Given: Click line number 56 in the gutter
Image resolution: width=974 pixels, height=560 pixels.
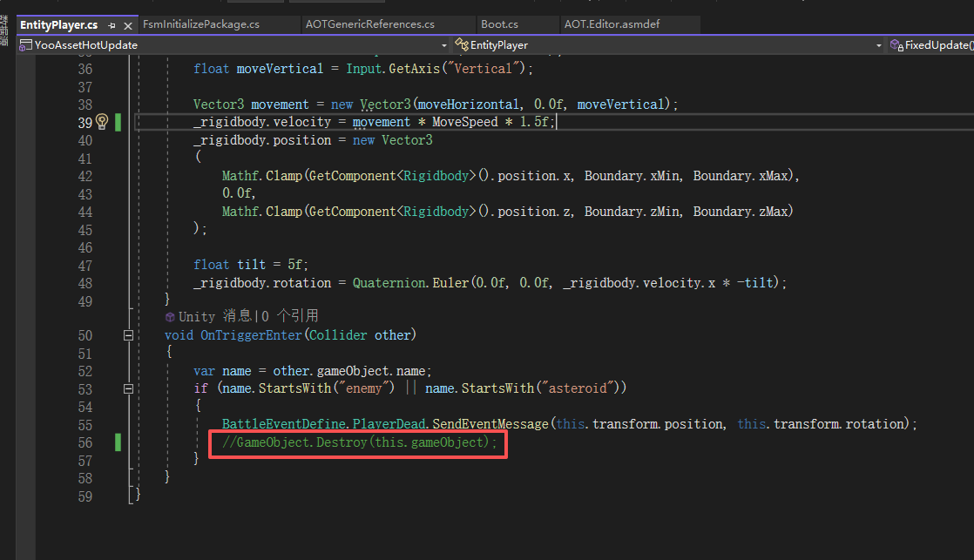Looking at the screenshot, I should click(x=85, y=442).
